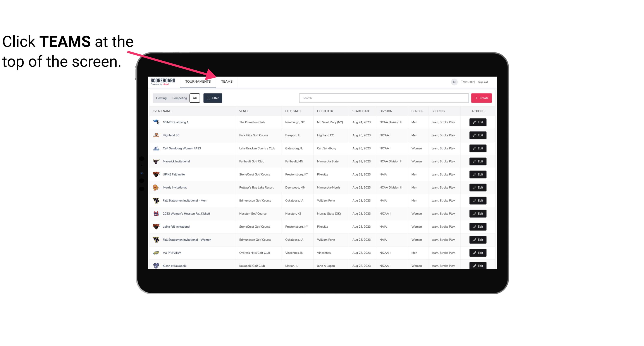This screenshot has height=346, width=644.
Task: Click the TOURNAMENTS navigation tab
Action: 198,81
